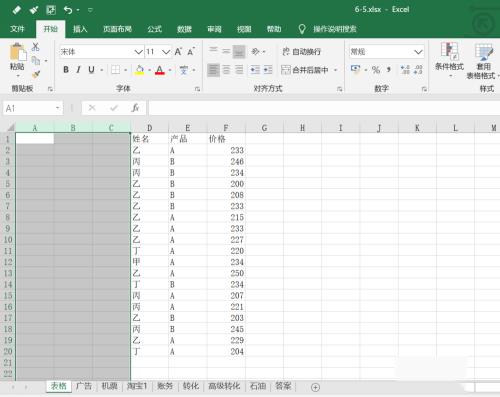
Task: Click the Copy icon in clipboard group
Action: [x=35, y=61]
